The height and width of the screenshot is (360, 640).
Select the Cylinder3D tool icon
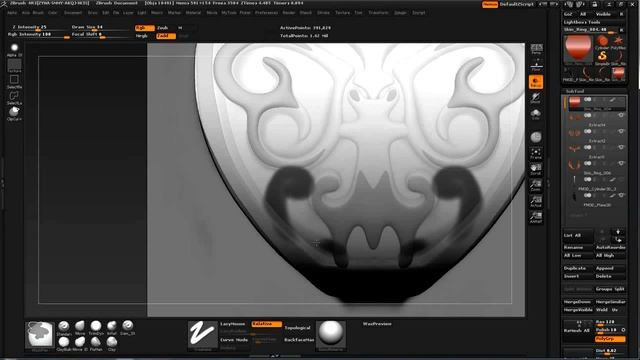602,42
